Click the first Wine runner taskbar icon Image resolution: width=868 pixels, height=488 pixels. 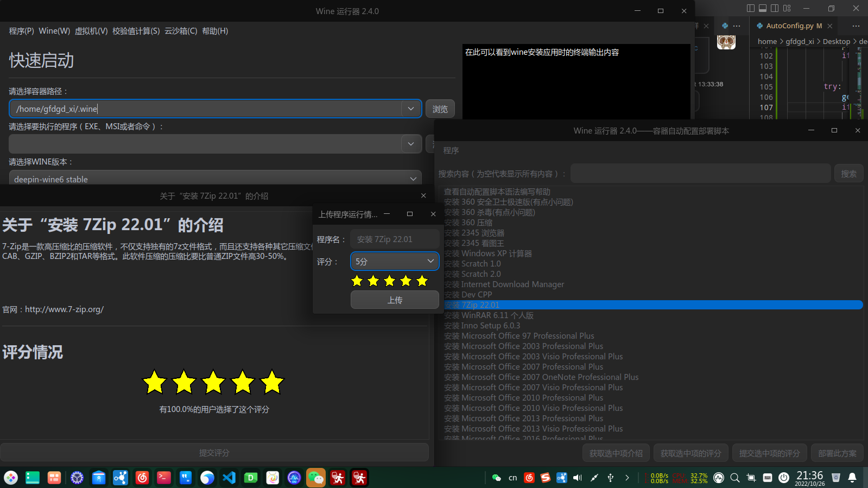pyautogui.click(x=338, y=478)
